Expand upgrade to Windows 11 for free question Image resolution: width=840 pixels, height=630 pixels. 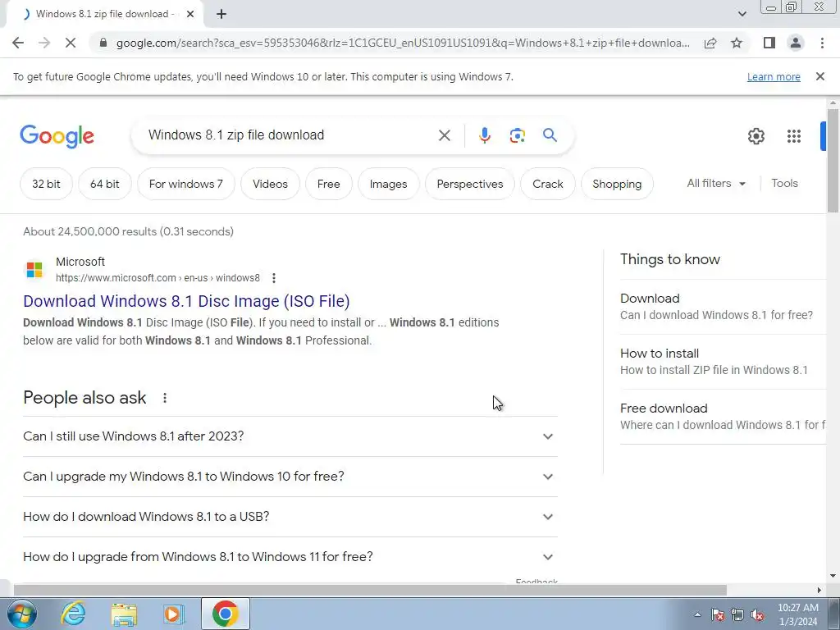(x=290, y=557)
